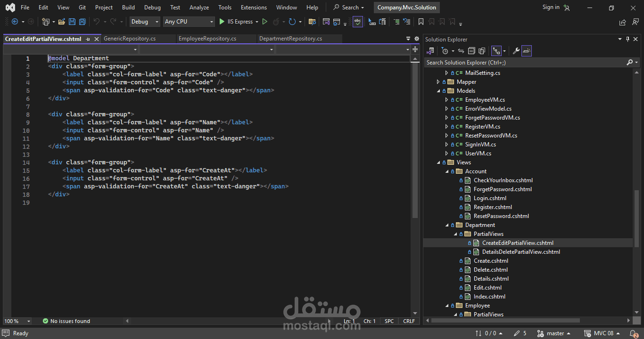Click the 5 pending changes pencil indicator
Screen dimensions: 644x339
click(x=520, y=333)
